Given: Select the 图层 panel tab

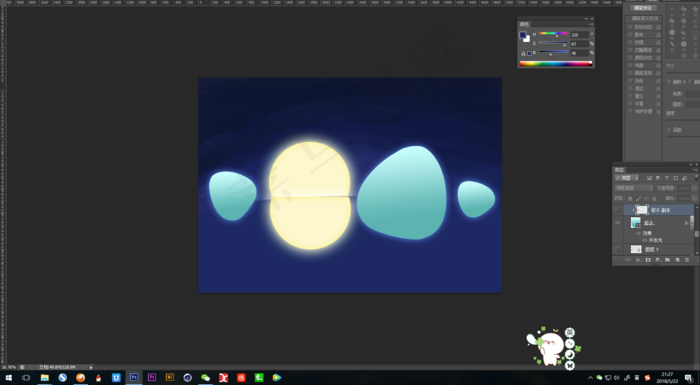Looking at the screenshot, I should (x=619, y=170).
